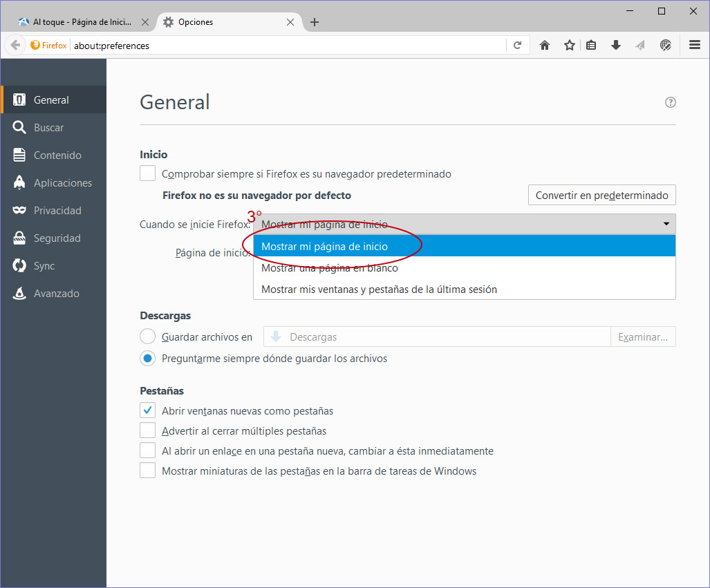Viewport: 710px width, 588px height.
Task: Click the Descargas folder path field
Action: (x=437, y=336)
